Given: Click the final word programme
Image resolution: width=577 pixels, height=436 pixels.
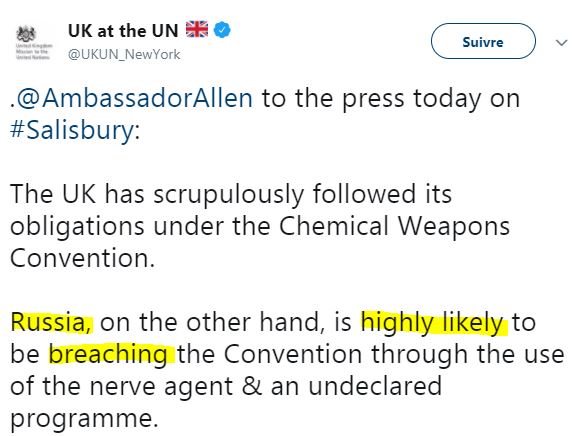Looking at the screenshot, I should 84,419.
